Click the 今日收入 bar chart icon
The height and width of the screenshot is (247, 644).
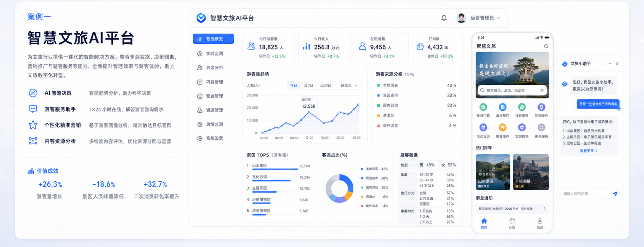[x=306, y=46]
